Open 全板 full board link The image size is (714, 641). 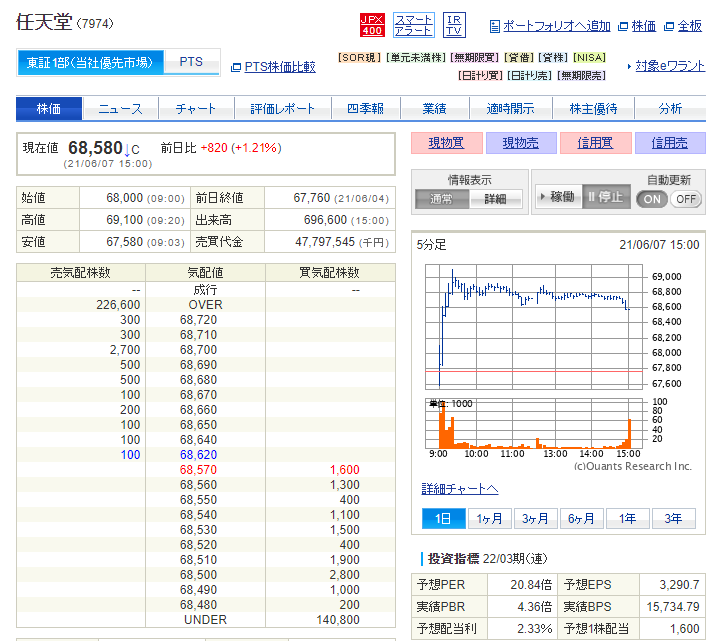689,26
